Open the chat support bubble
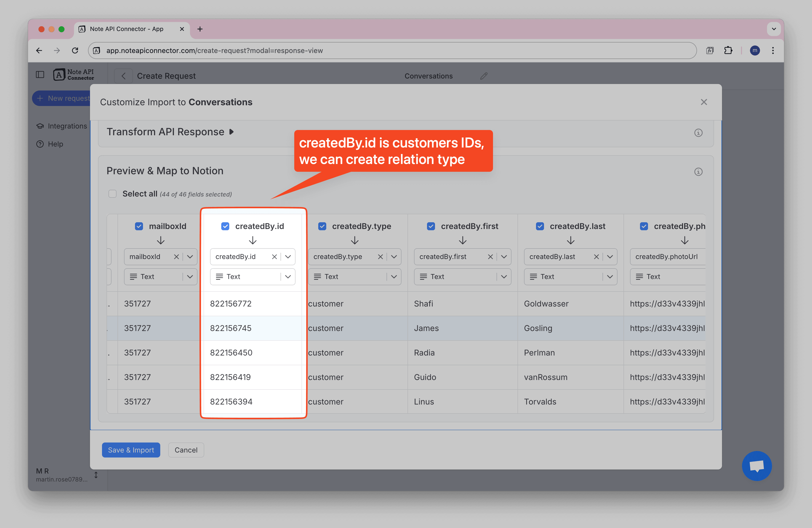This screenshot has height=528, width=812. tap(756, 466)
